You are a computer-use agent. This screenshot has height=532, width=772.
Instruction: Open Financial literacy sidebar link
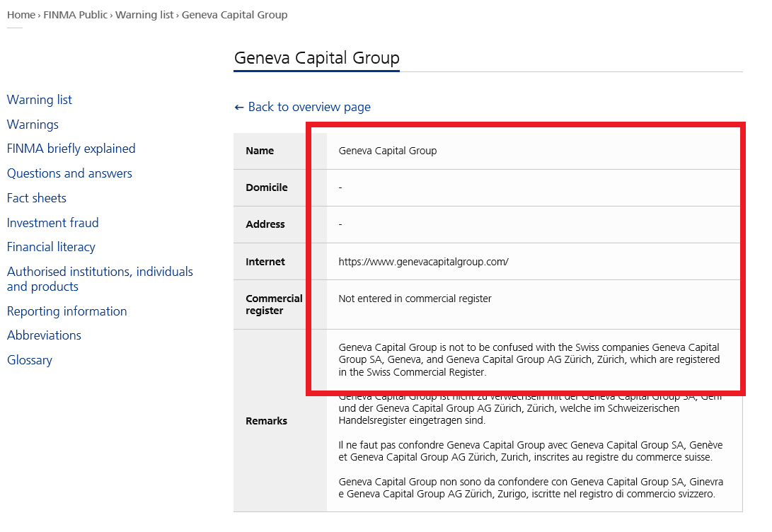click(51, 247)
